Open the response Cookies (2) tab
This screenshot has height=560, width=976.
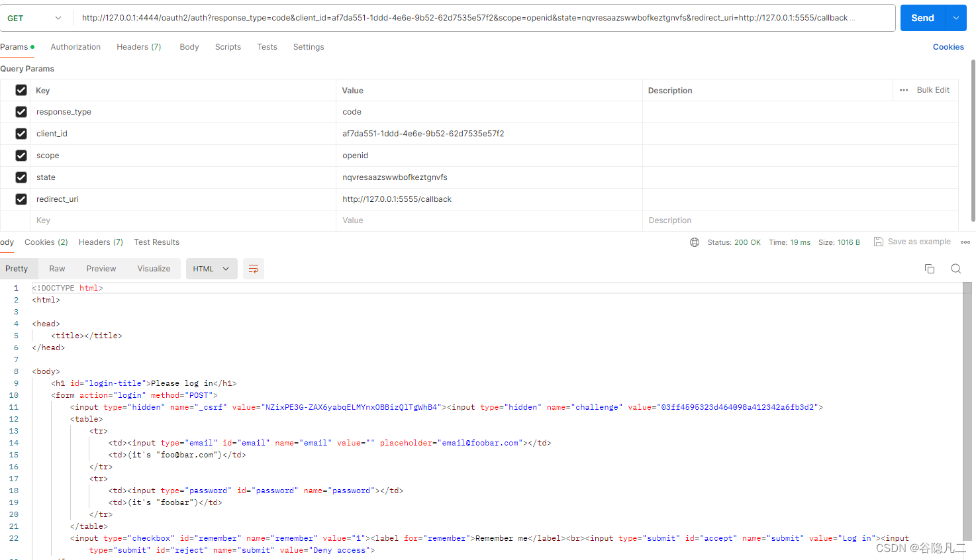point(46,242)
